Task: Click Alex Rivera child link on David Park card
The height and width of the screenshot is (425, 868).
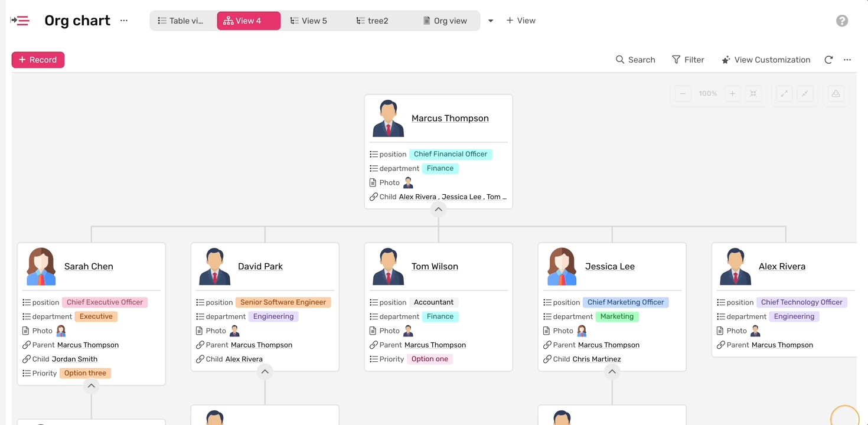Action: (x=244, y=359)
